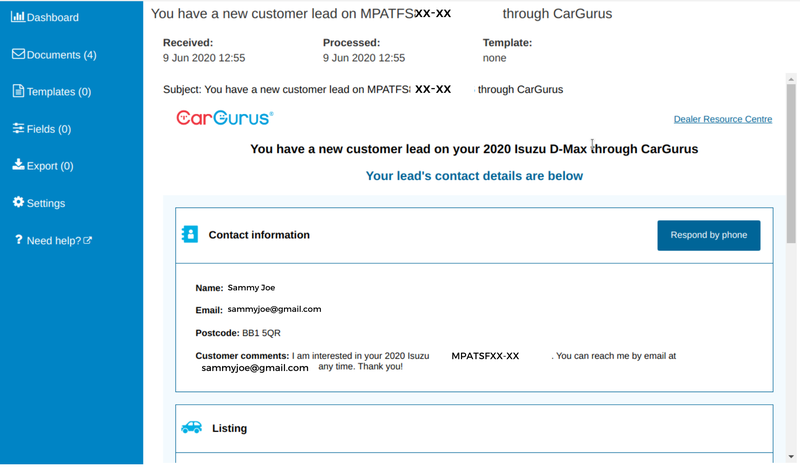Viewport: 800px width, 470px height.
Task: Click the 2020 Isuzu D-Max lead headline
Action: click(x=474, y=149)
